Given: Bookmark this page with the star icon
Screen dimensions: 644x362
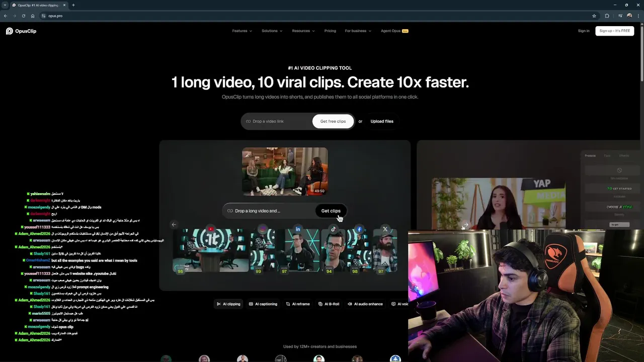Looking at the screenshot, I should 594,16.
